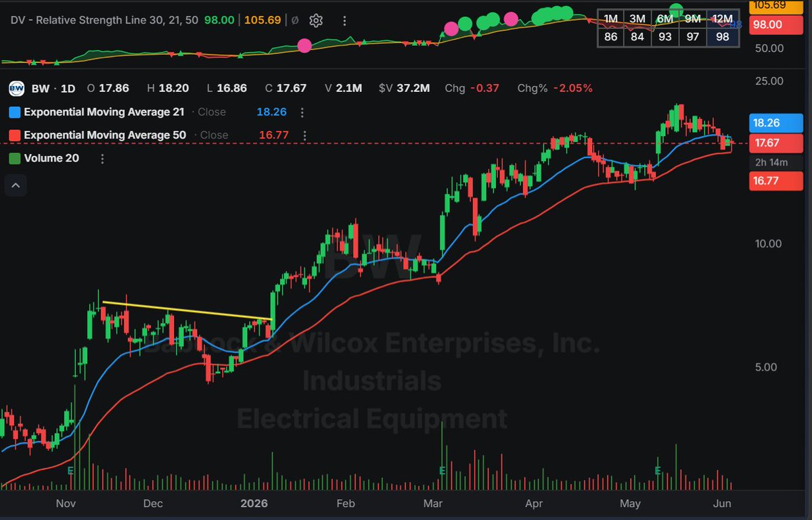Image resolution: width=812 pixels, height=520 pixels.
Task: Click the Dec label on the time axis
Action: click(154, 504)
